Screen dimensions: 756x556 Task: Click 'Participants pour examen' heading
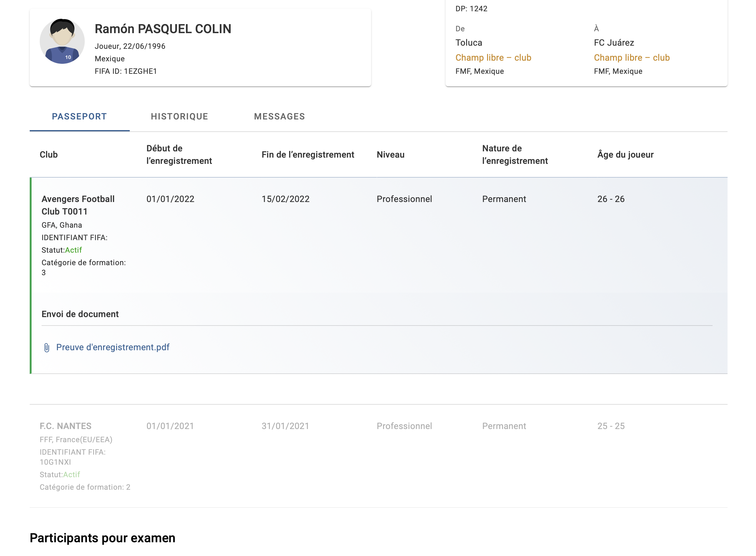click(102, 538)
